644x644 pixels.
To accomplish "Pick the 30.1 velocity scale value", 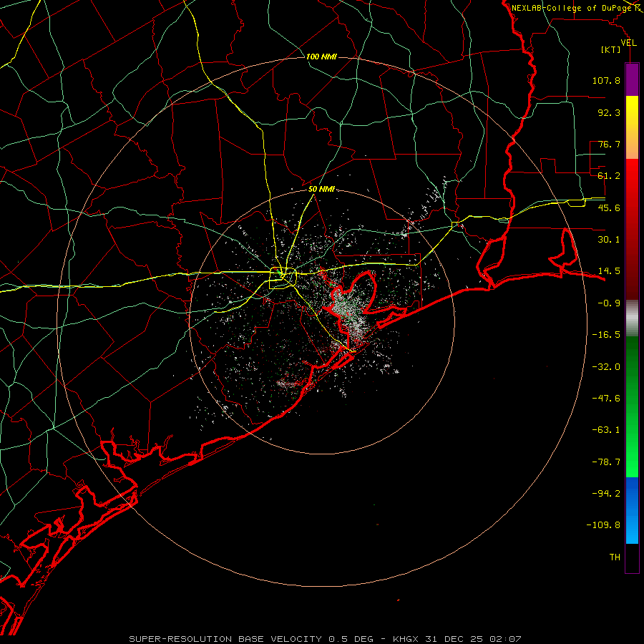I will (x=609, y=240).
